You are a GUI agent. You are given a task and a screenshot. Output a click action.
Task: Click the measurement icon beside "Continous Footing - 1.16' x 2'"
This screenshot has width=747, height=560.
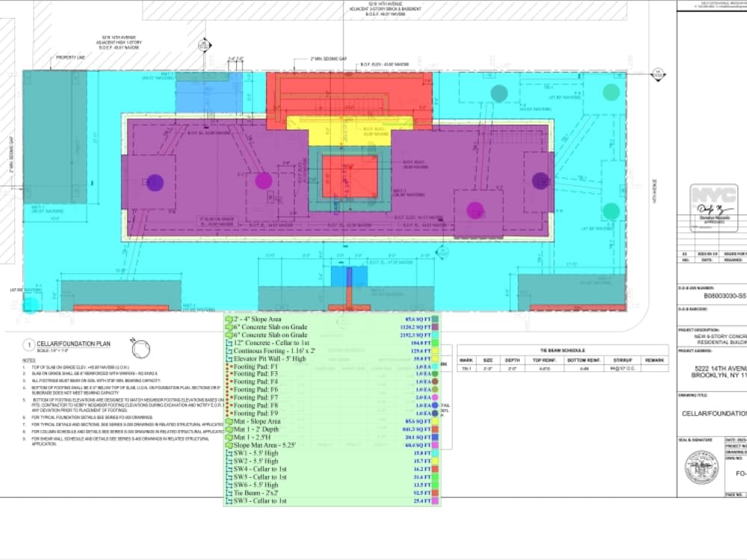pyautogui.click(x=229, y=351)
